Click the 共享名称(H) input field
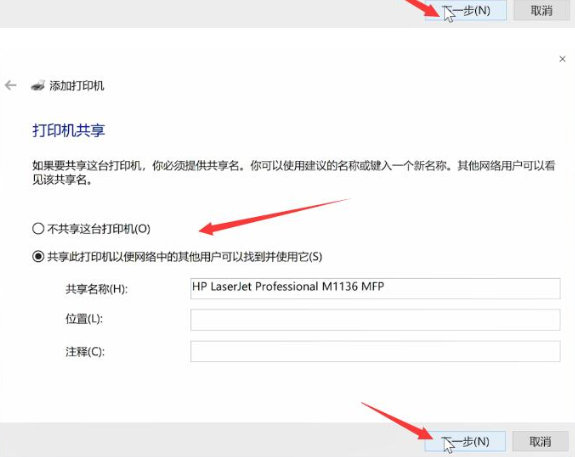Image resolution: width=575 pixels, height=457 pixels. tap(375, 288)
